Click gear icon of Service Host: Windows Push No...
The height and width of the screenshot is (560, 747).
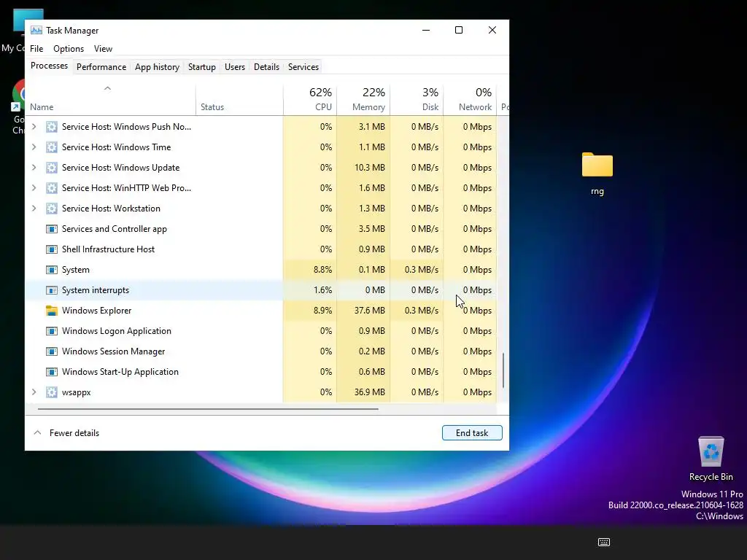[52, 127]
